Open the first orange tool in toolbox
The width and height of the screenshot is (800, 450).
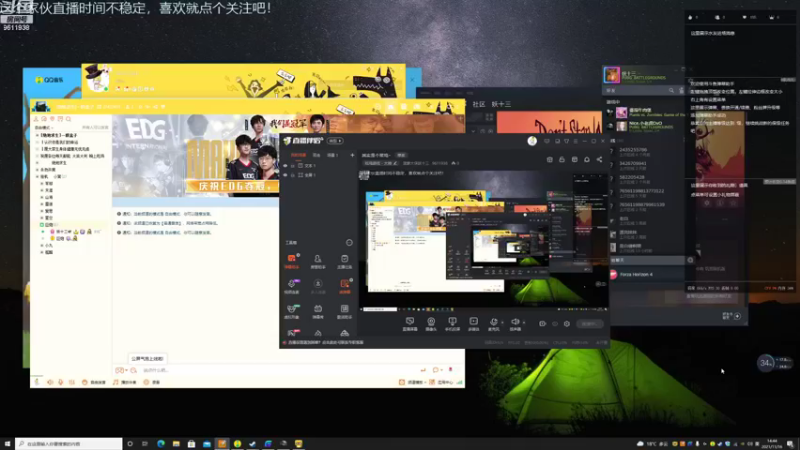click(291, 261)
